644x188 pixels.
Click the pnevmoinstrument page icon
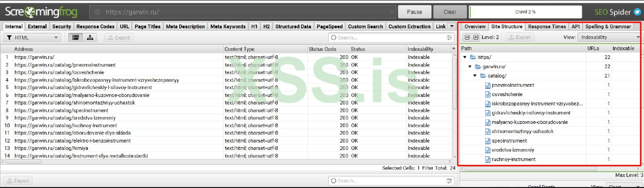pos(488,85)
